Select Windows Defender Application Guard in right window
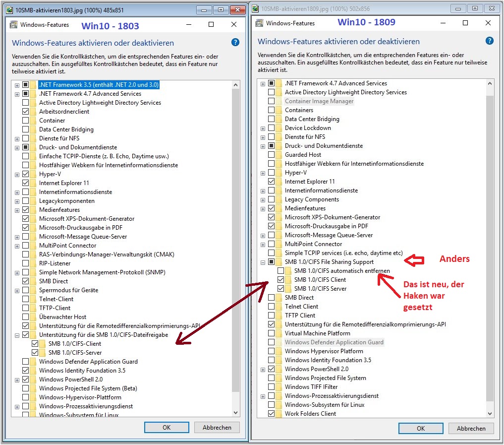 (x=335, y=342)
